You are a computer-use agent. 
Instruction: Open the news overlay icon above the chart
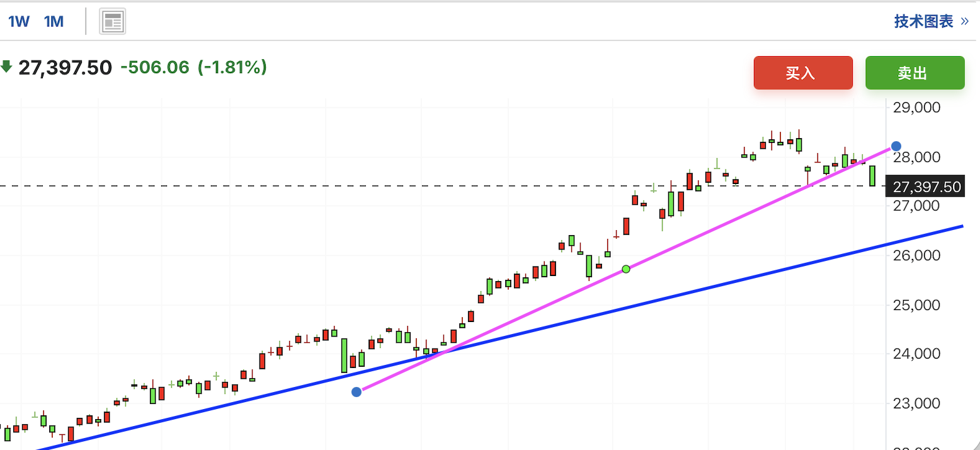(112, 21)
